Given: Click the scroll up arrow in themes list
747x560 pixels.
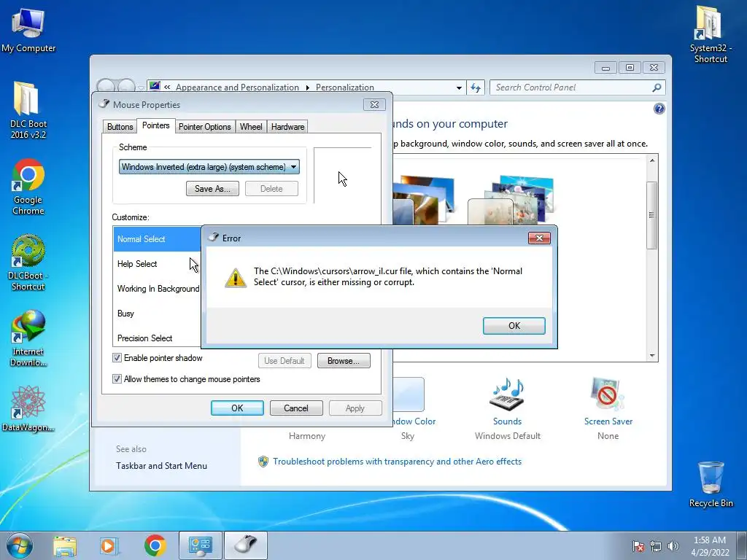Looking at the screenshot, I should pos(652,160).
